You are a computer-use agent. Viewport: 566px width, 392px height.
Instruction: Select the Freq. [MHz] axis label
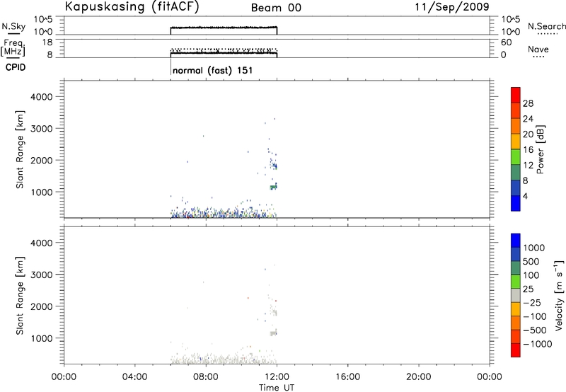(13, 48)
